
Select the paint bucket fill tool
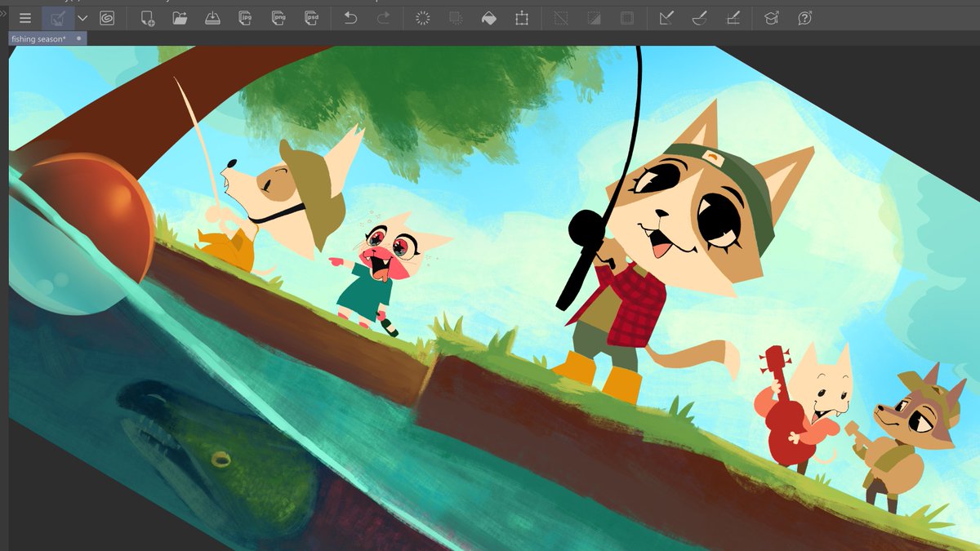[489, 16]
